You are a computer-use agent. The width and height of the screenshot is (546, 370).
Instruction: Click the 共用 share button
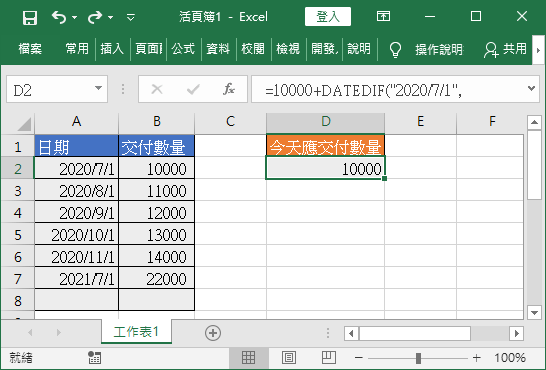coord(505,49)
